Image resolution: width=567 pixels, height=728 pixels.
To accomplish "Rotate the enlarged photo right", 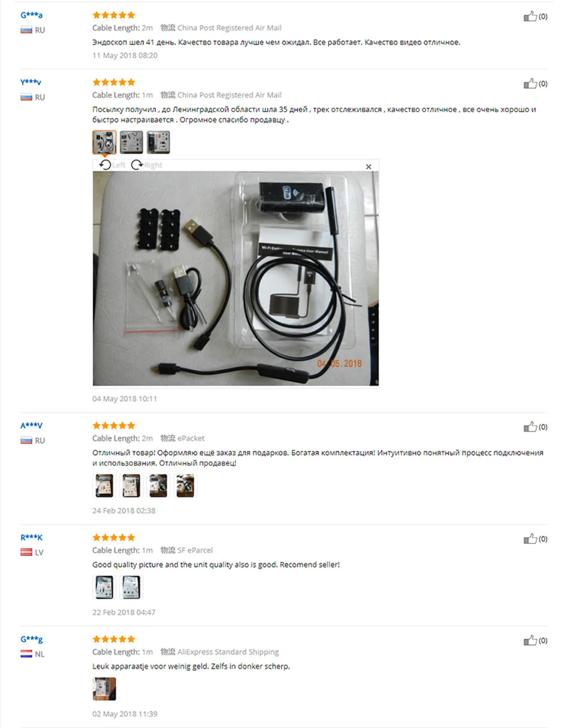I will 146,164.
